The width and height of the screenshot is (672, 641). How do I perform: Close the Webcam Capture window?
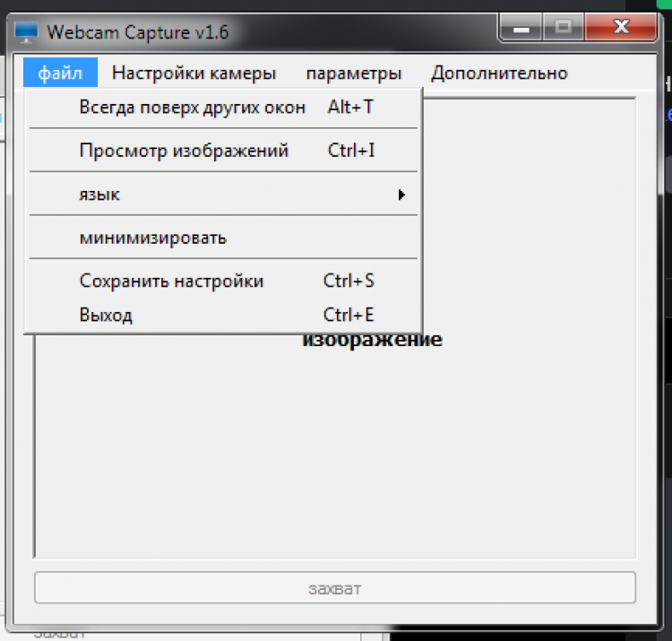[x=621, y=28]
